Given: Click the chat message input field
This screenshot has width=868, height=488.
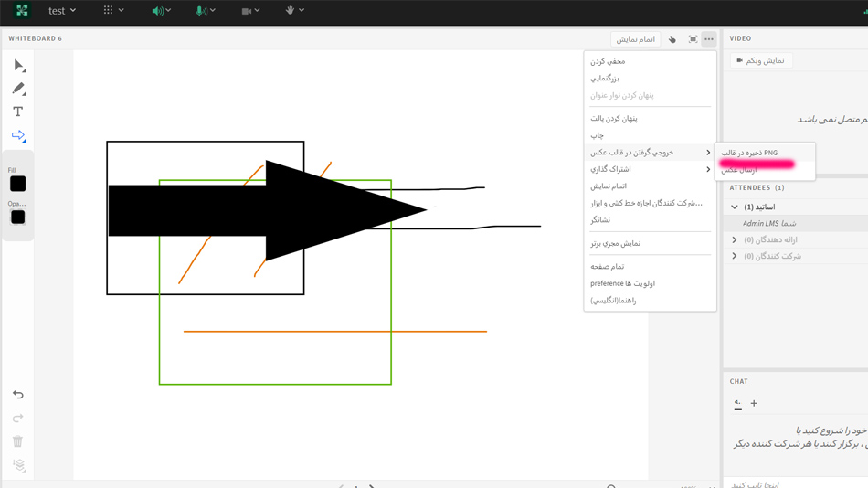Looking at the screenshot, I should tap(796, 483).
